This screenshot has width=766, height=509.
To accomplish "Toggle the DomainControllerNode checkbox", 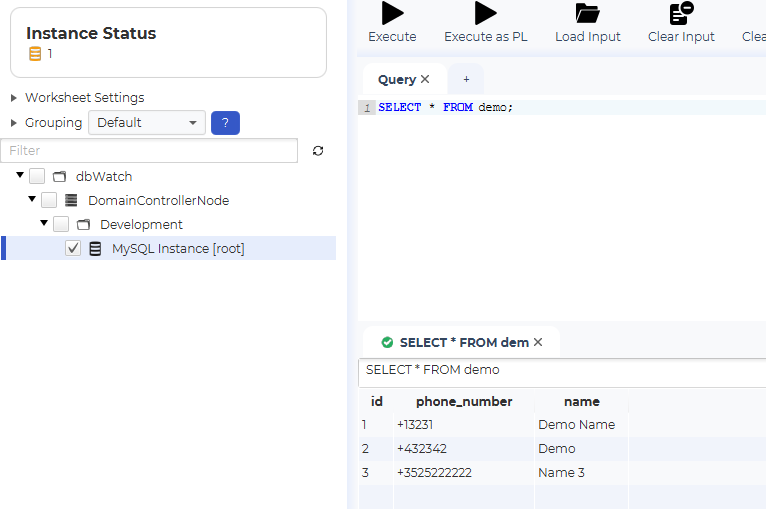I will 49,200.
